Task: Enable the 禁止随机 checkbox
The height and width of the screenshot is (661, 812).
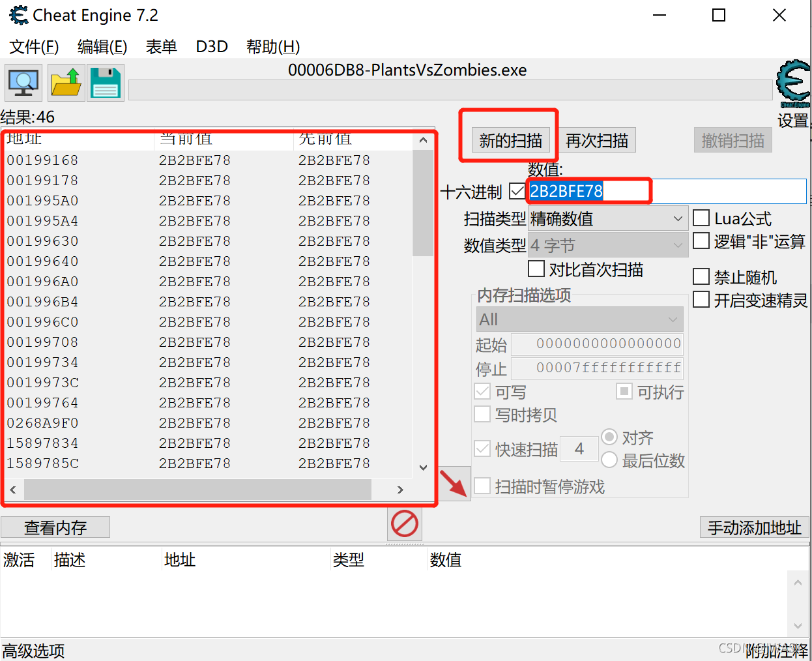Action: 701,276
